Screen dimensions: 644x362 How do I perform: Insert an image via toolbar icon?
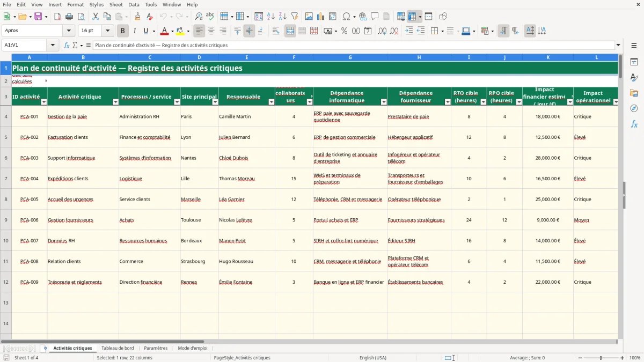point(309,17)
